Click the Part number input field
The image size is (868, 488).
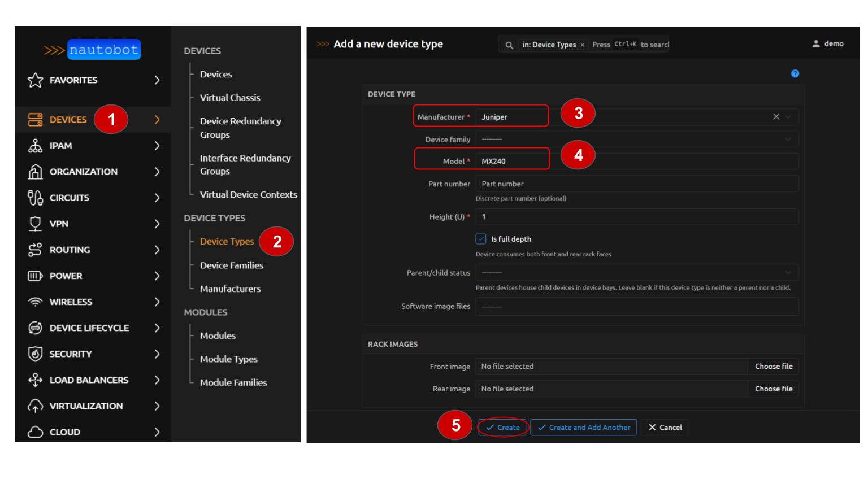point(636,184)
